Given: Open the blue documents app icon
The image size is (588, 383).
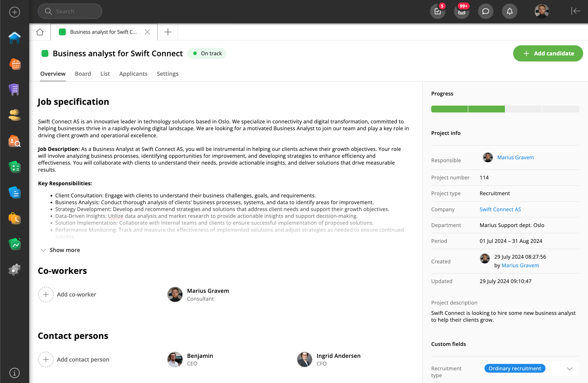Looking at the screenshot, I should pyautogui.click(x=15, y=193).
